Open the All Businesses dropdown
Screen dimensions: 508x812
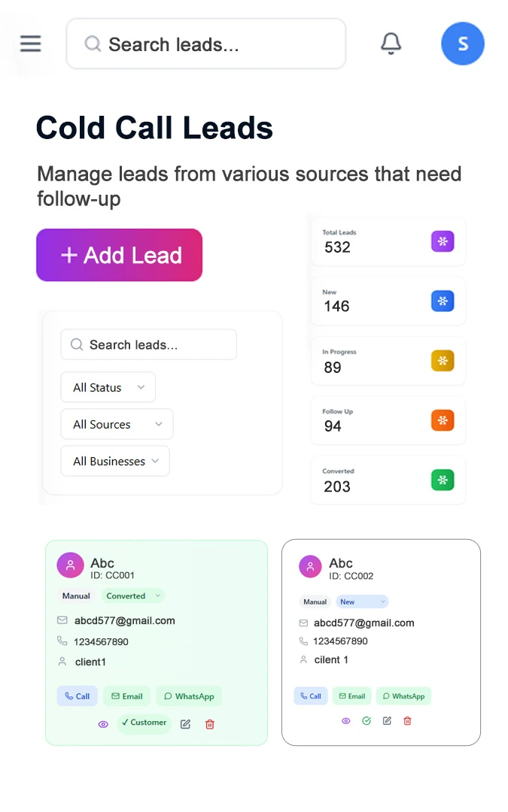pyautogui.click(x=115, y=461)
